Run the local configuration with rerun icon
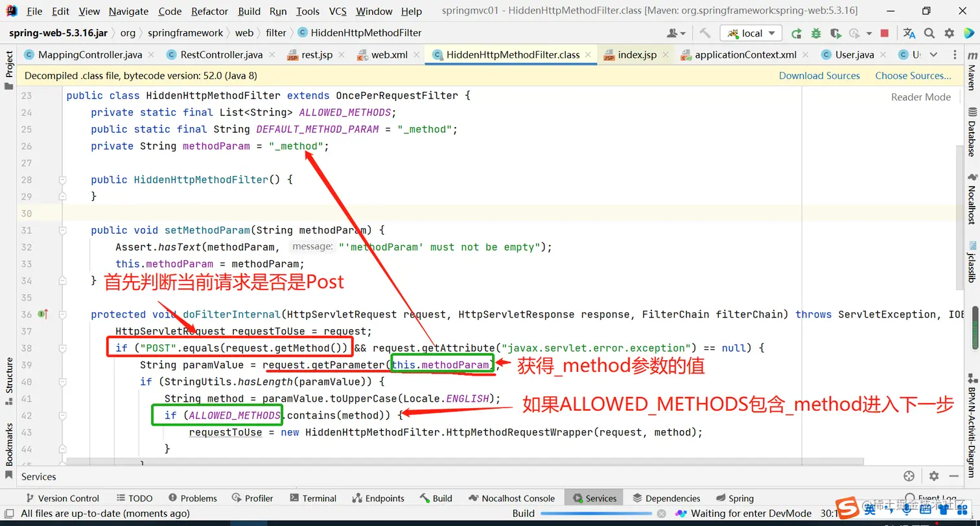Screen dimensions: 980x526 [796, 33]
